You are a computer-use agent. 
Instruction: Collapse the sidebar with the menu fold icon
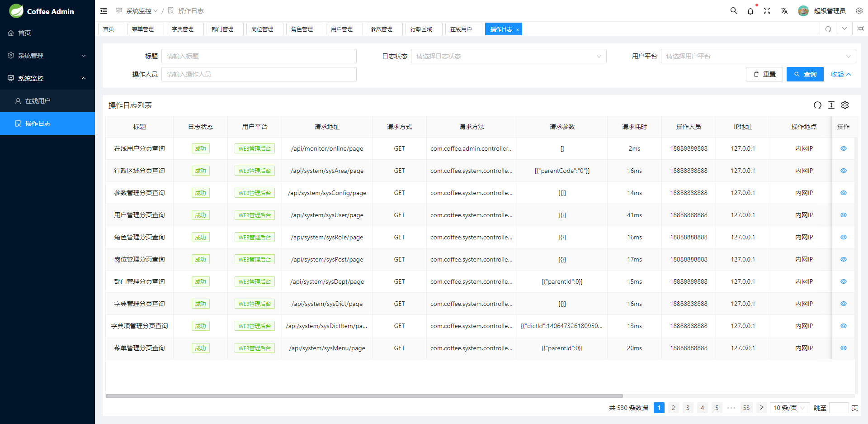tap(104, 11)
